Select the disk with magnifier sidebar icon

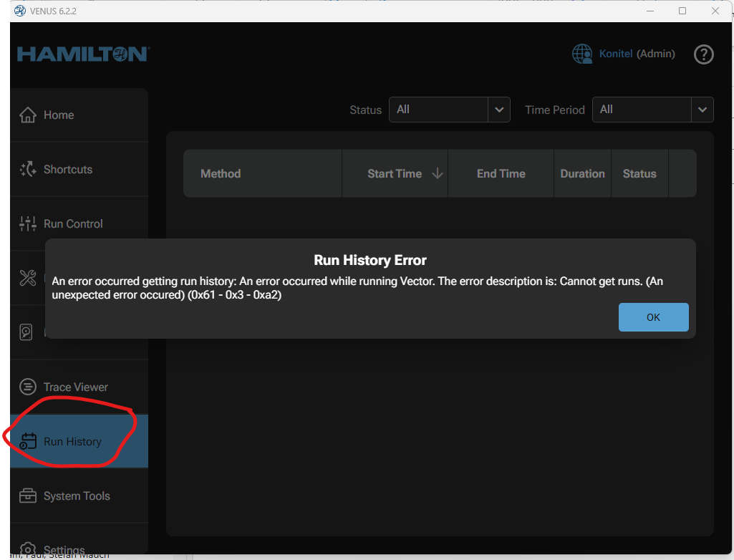tap(26, 332)
